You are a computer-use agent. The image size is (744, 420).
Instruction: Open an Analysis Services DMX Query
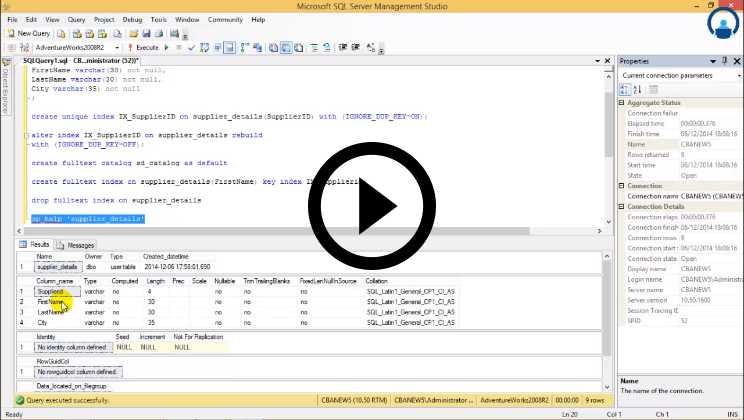click(89, 34)
